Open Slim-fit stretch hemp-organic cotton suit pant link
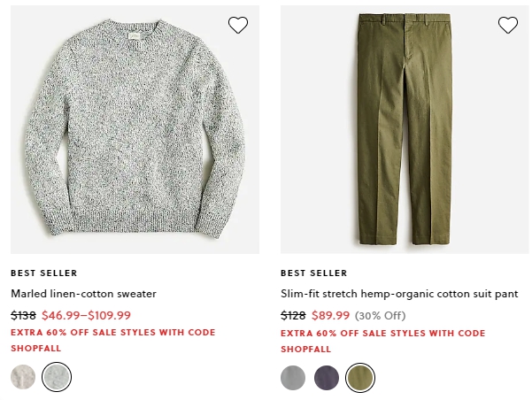This screenshot has height=400, width=532. [x=399, y=294]
